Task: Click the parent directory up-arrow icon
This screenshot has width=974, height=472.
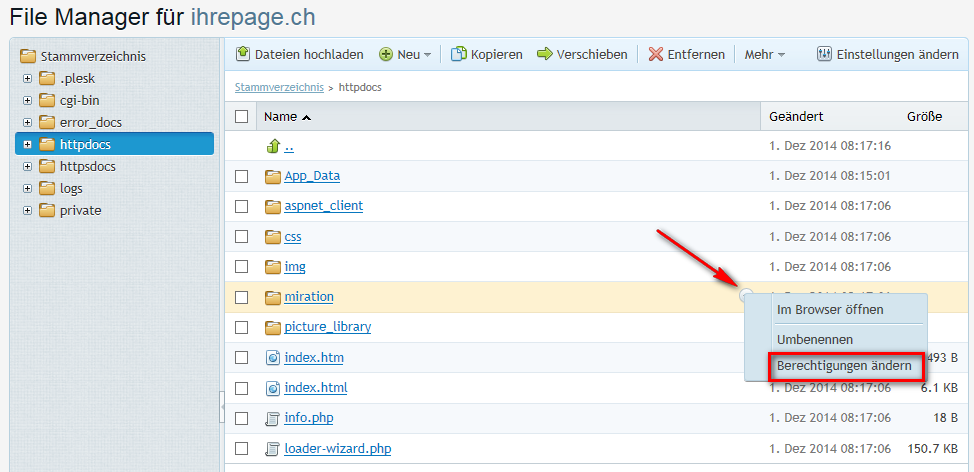Action: (x=273, y=146)
